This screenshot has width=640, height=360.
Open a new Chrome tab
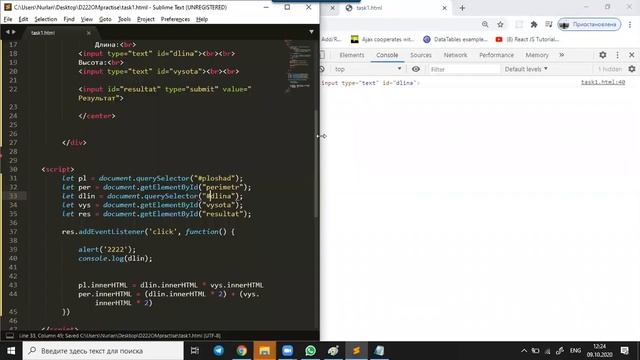pyautogui.click(x=462, y=8)
